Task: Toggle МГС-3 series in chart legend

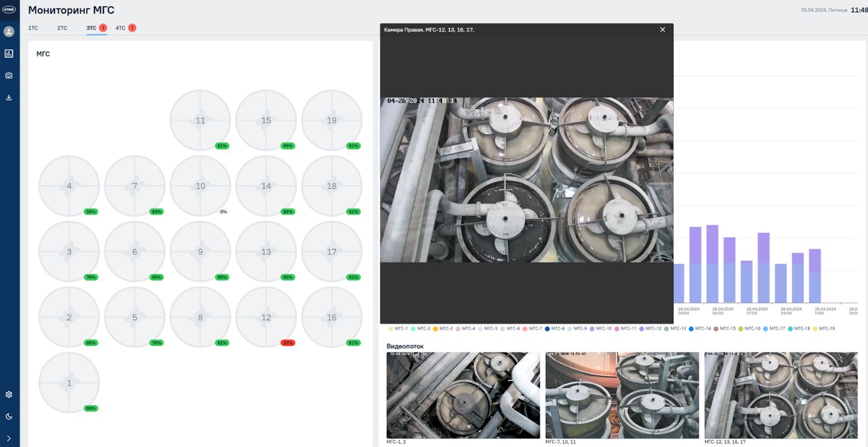Action: (443, 329)
